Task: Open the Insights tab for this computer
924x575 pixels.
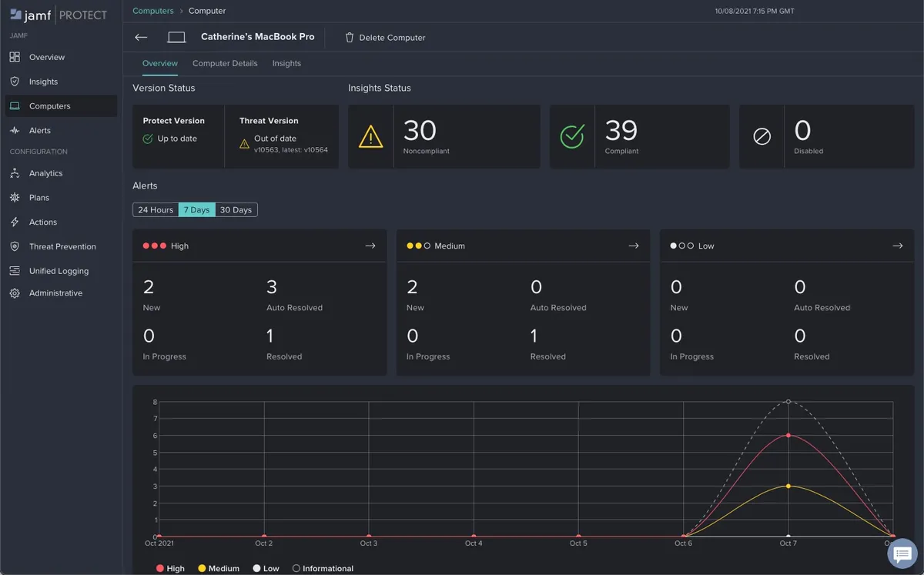Action: 286,63
